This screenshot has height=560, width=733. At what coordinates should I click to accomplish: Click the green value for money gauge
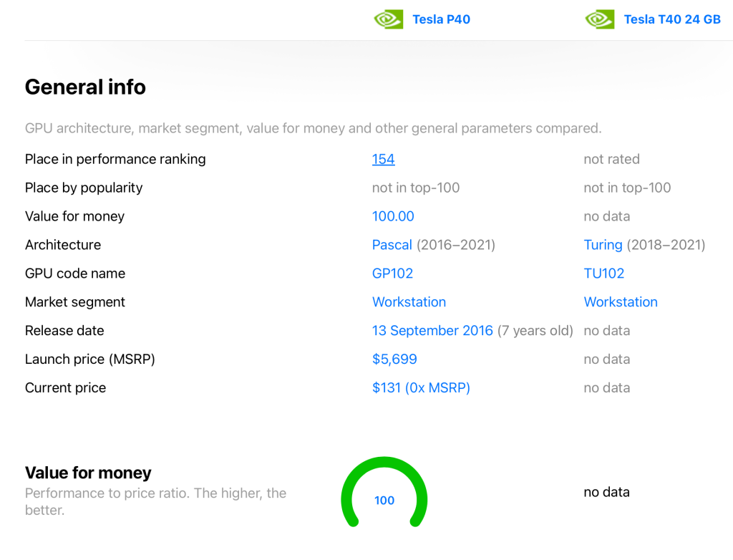click(x=384, y=465)
